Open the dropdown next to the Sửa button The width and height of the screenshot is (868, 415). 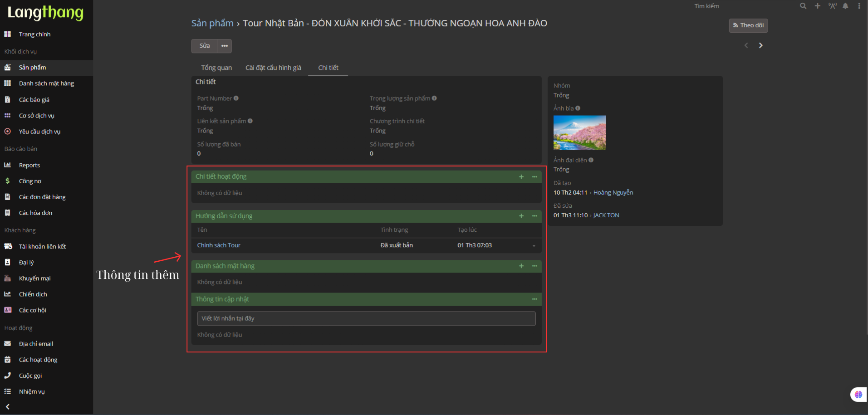point(225,46)
